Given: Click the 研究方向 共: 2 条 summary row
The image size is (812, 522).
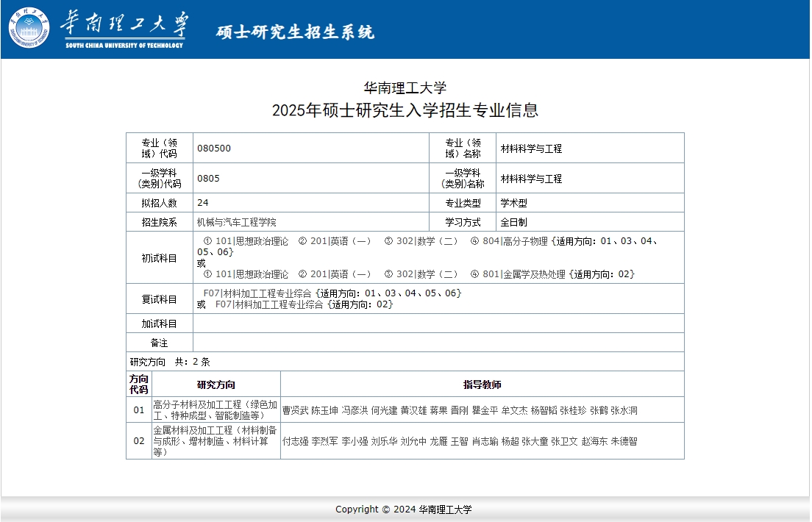Looking at the screenshot, I should [x=405, y=362].
